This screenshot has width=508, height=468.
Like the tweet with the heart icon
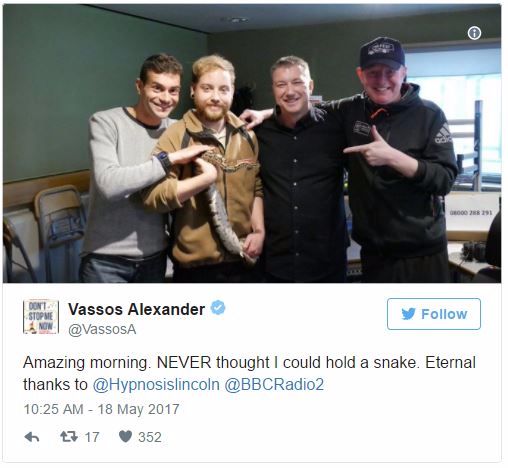125,436
